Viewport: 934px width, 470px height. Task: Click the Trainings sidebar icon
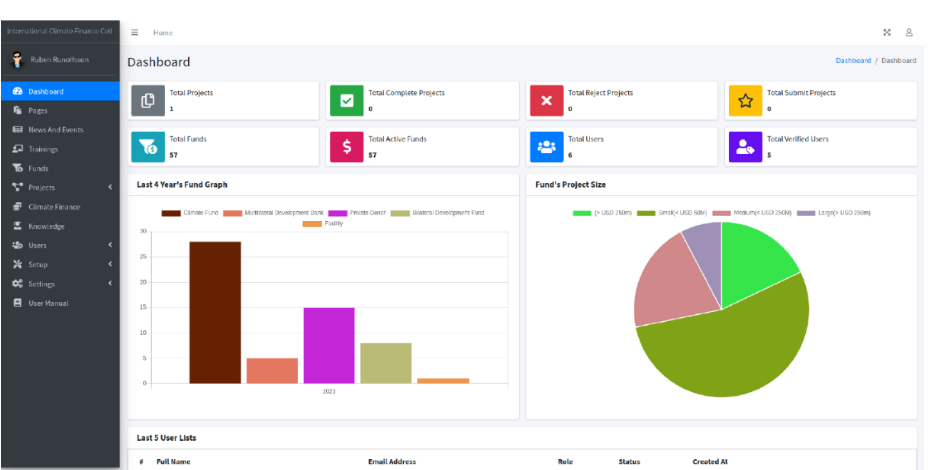(x=17, y=149)
